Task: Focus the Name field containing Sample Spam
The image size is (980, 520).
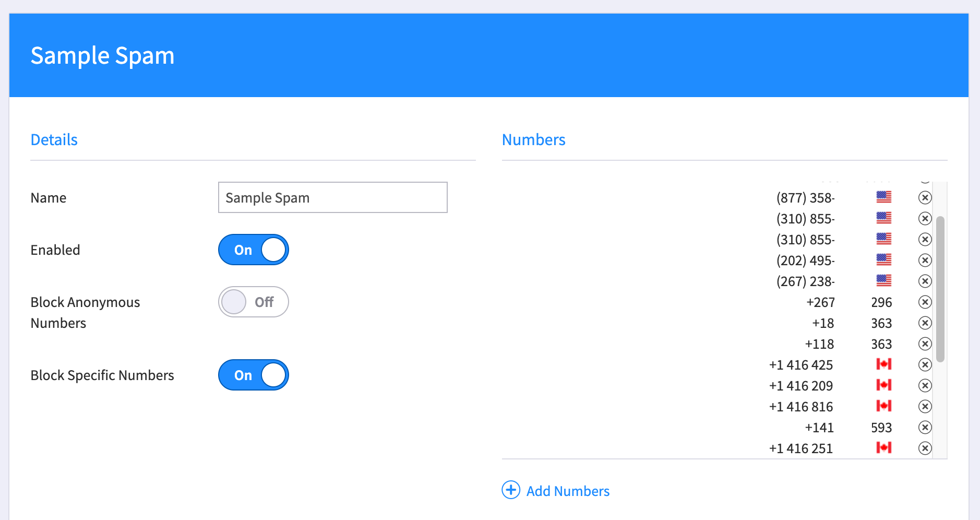Action: coord(333,197)
